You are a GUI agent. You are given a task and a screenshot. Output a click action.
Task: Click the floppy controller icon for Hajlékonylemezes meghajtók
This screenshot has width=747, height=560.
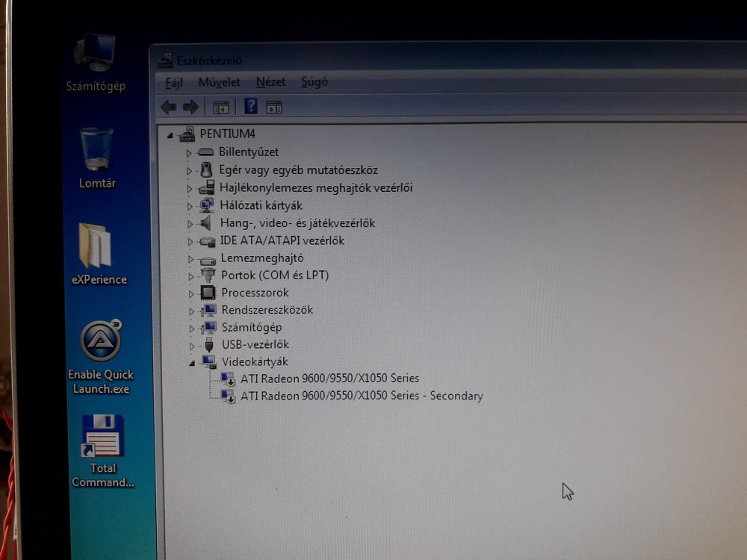(x=207, y=187)
